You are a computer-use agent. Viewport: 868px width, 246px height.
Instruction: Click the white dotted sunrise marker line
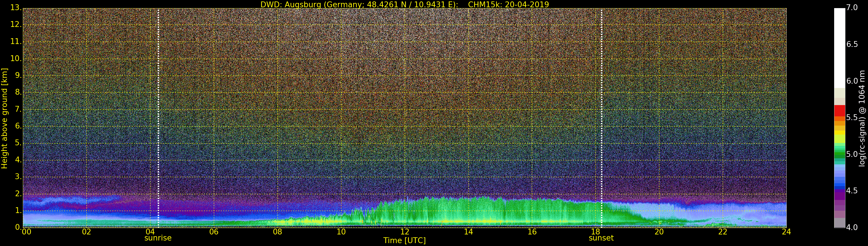(x=158, y=118)
